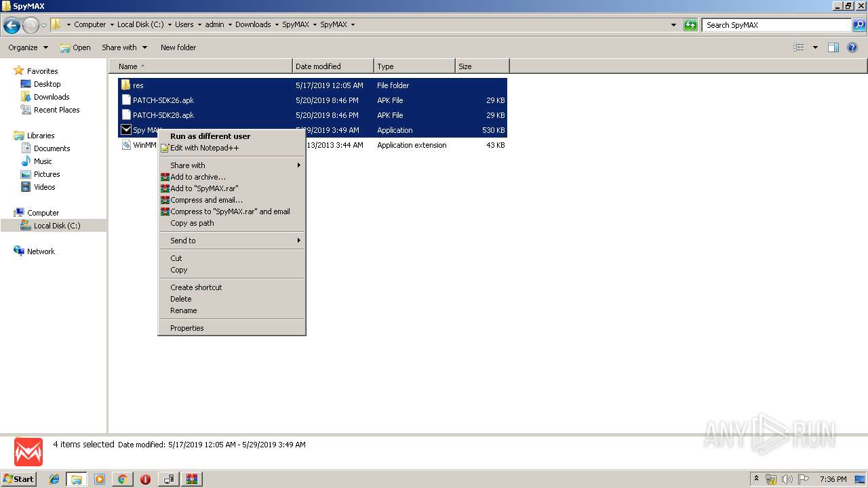This screenshot has height=488, width=868.
Task: Show the preview pane
Action: click(833, 47)
